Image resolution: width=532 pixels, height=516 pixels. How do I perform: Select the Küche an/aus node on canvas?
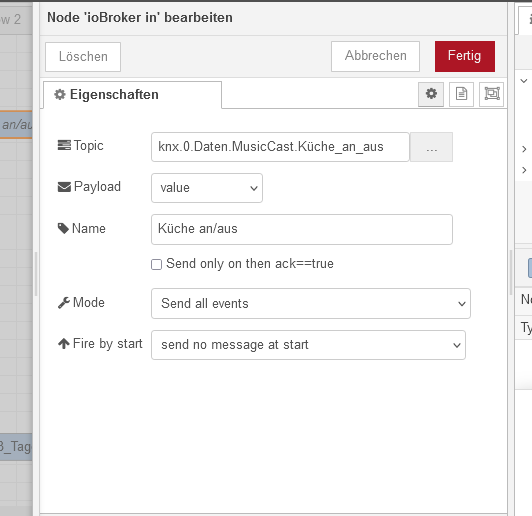click(16, 125)
